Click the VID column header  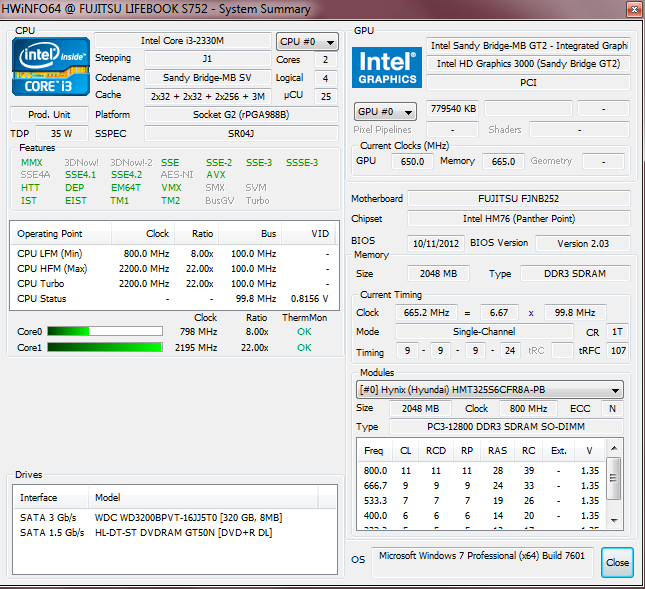(x=309, y=234)
